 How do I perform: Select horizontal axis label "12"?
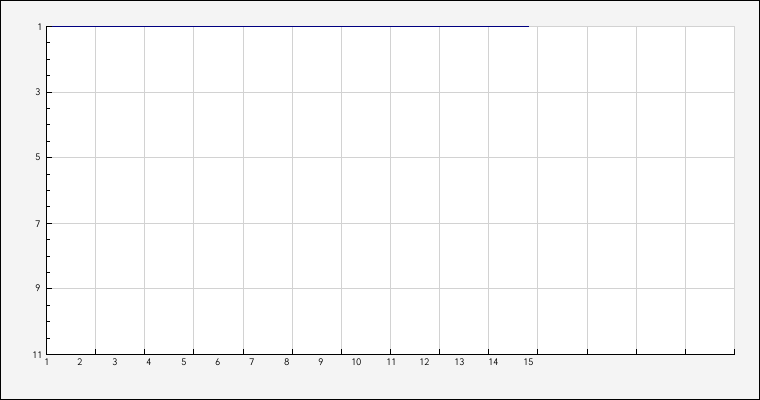[425, 362]
